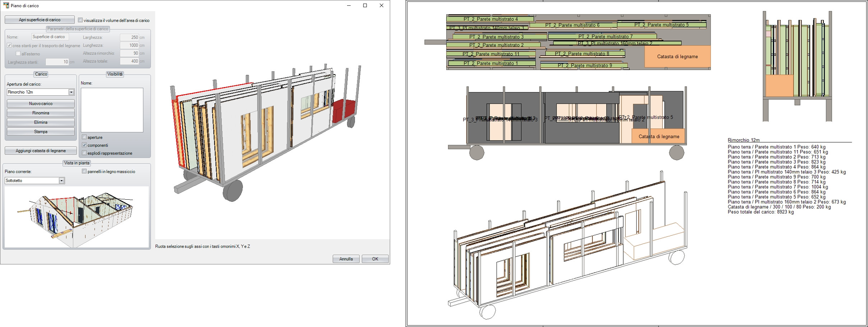This screenshot has height=327, width=868.
Task: Close the Piano di carico dialog
Action: [x=382, y=5]
